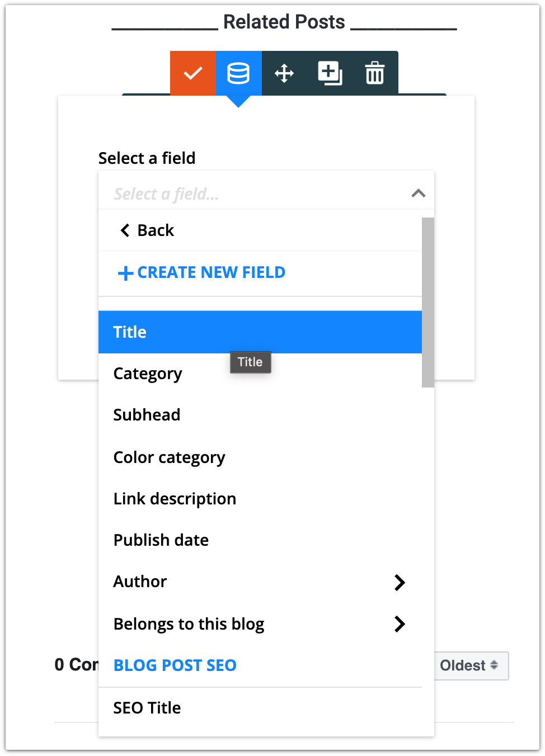Click the plus icon beside Create New Field
The width and height of the screenshot is (545, 756).
tap(125, 273)
